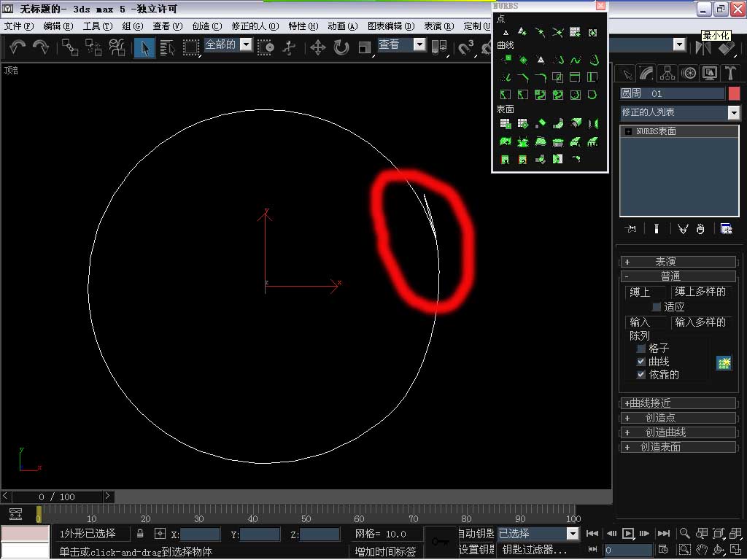The width and height of the screenshot is (747, 560).
Task: Uncheck the 依靠的 display checkbox
Action: (x=641, y=375)
